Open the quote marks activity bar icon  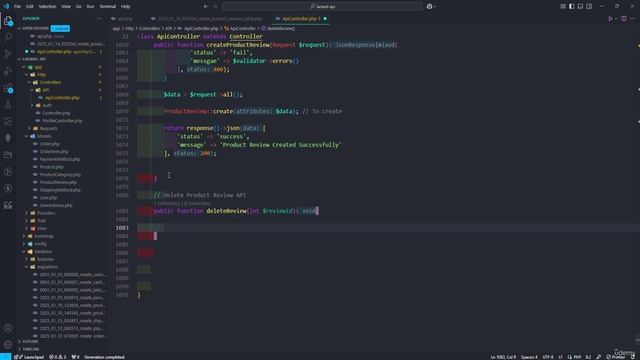coord(8,205)
